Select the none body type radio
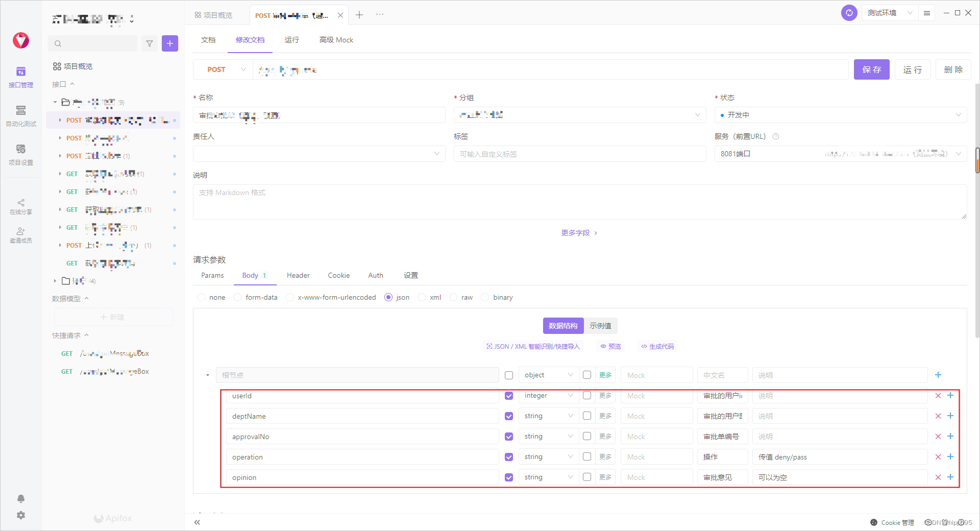 point(201,297)
